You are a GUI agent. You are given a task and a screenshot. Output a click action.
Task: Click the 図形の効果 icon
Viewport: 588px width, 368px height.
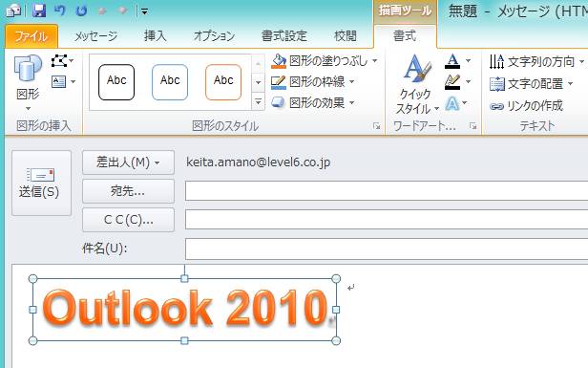coord(279,102)
